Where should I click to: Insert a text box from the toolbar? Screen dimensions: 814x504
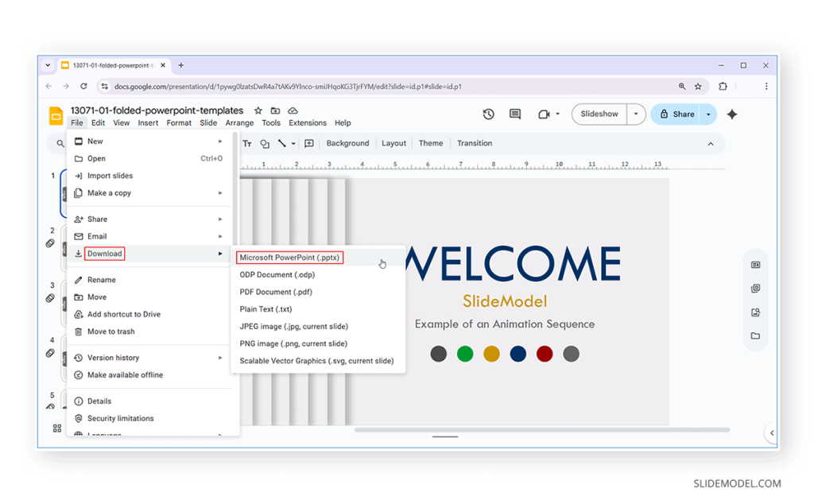(246, 143)
